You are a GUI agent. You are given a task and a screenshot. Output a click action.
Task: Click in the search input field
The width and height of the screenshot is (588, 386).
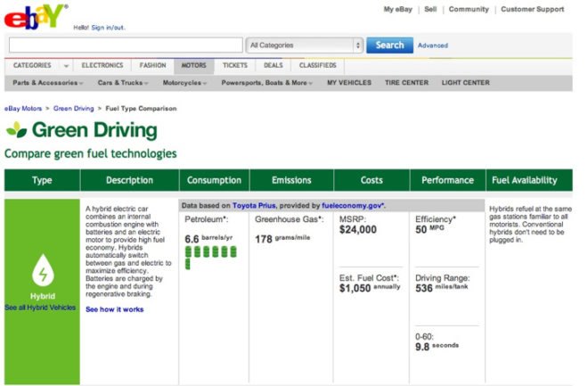pos(126,45)
